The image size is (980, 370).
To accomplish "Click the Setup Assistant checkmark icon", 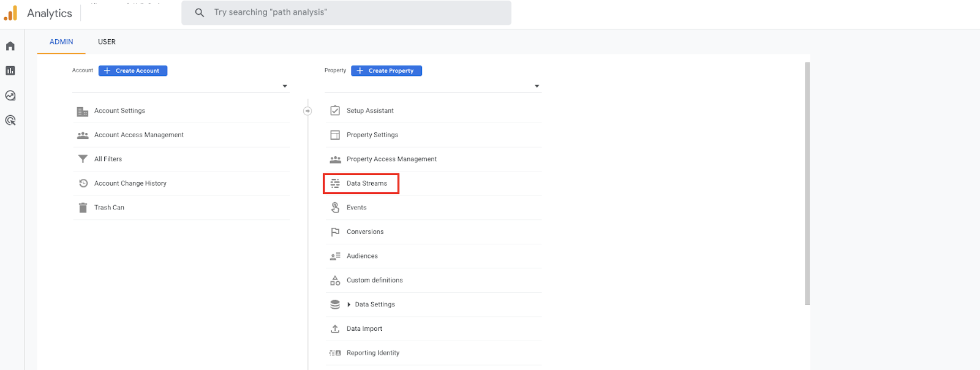I will [335, 111].
